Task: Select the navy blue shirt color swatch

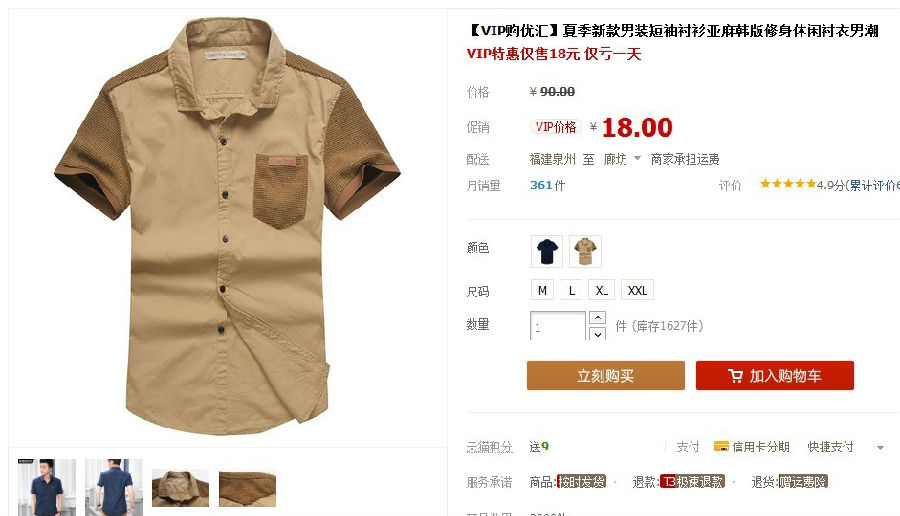Action: [x=547, y=251]
